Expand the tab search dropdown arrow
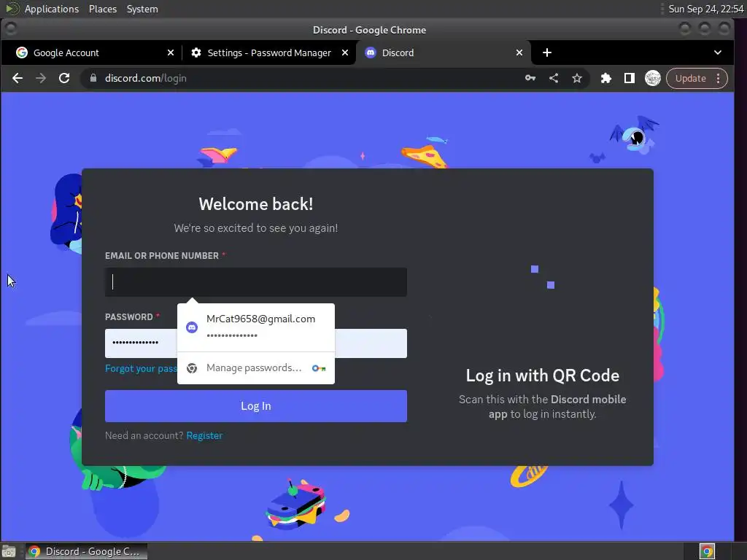This screenshot has height=560, width=747. point(718,52)
